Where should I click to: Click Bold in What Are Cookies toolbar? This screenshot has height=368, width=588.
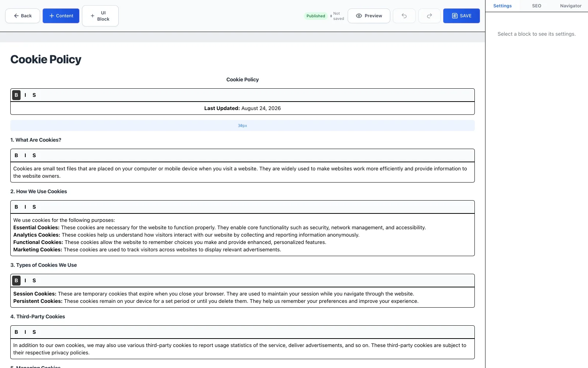tap(16, 155)
